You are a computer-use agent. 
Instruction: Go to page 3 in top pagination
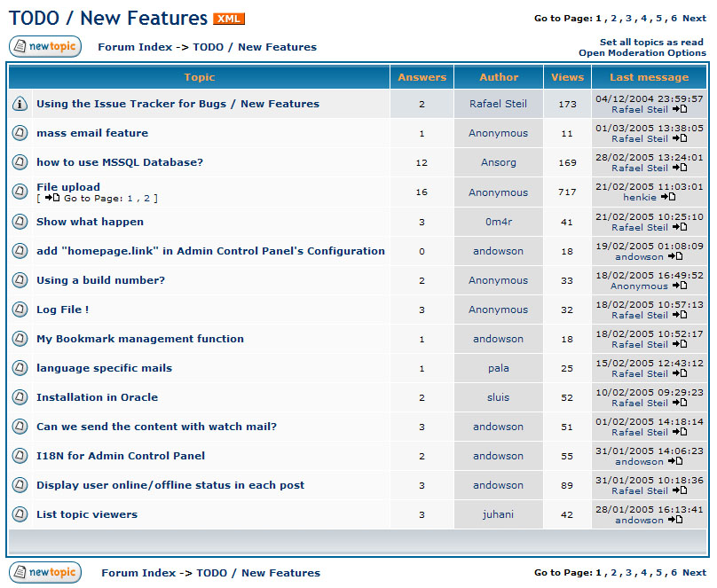point(628,18)
